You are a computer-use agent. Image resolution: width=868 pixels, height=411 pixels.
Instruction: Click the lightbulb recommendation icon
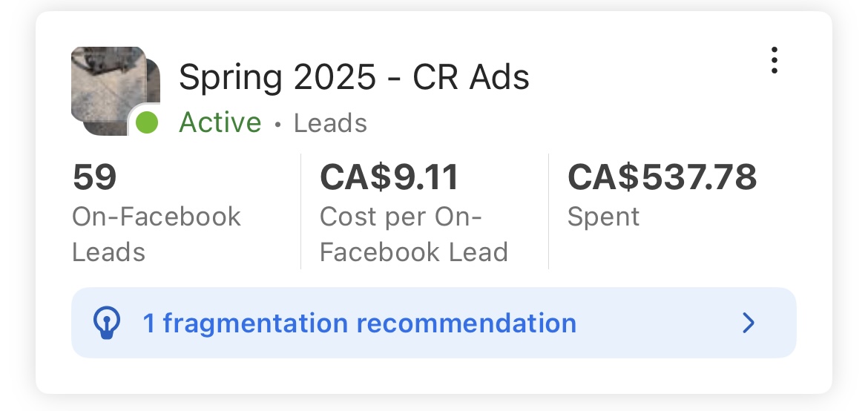(106, 323)
